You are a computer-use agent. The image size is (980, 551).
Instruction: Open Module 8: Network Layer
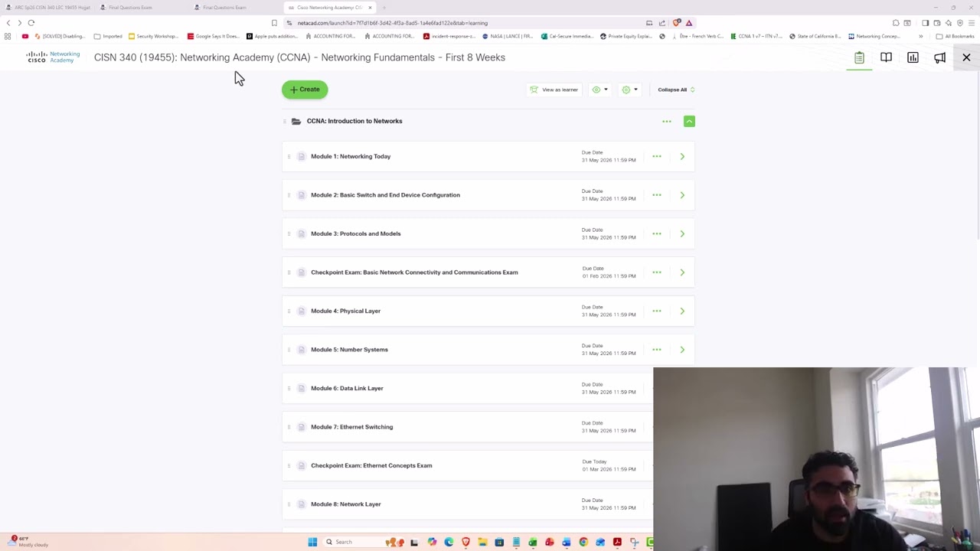point(345,504)
